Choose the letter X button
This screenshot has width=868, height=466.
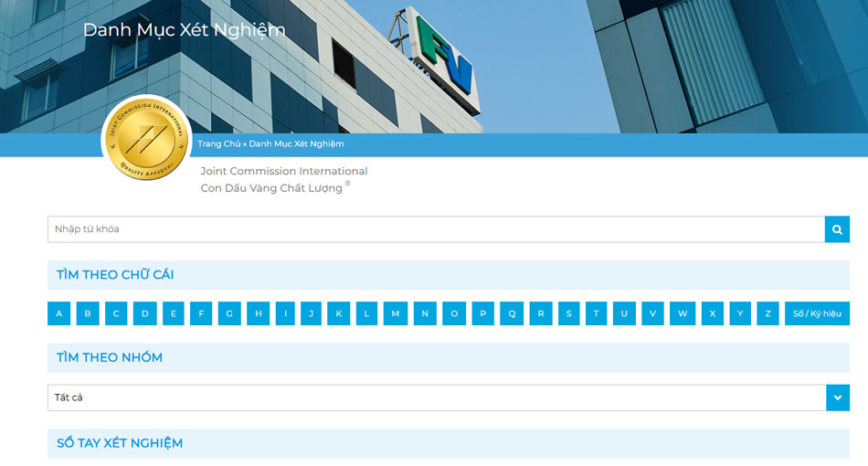713,313
